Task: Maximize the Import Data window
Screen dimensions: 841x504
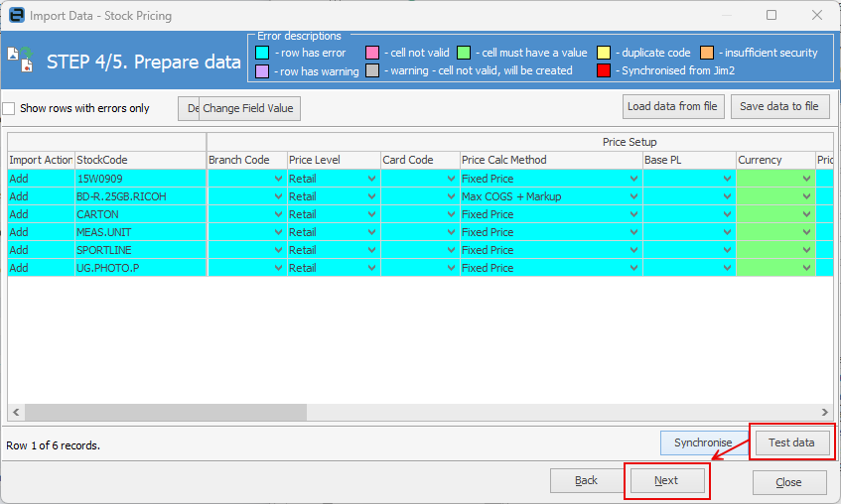Action: click(771, 15)
